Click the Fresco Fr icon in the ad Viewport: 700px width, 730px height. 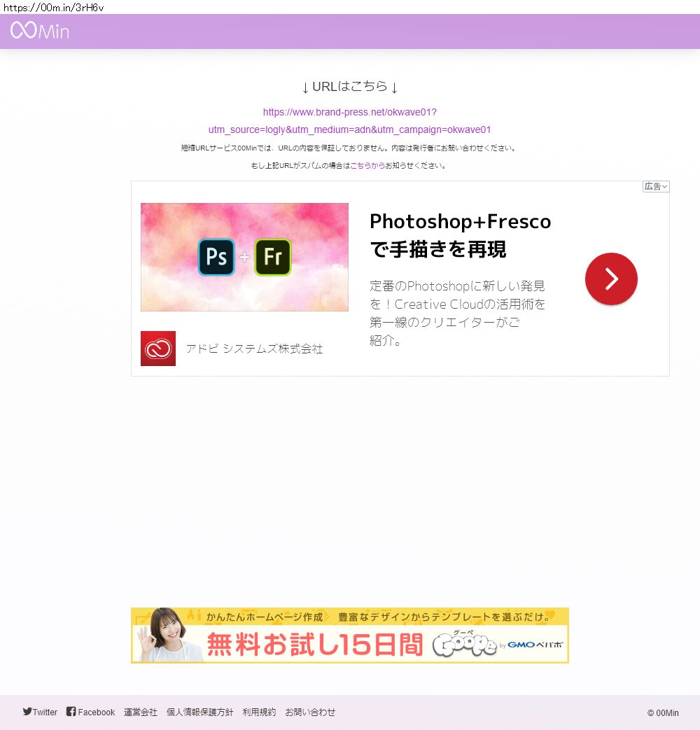click(272, 257)
